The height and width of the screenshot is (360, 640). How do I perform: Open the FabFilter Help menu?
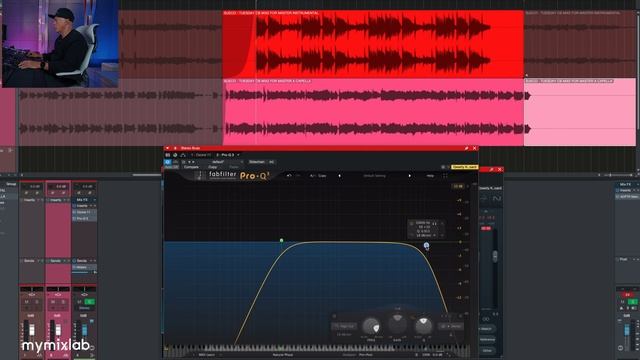click(430, 176)
